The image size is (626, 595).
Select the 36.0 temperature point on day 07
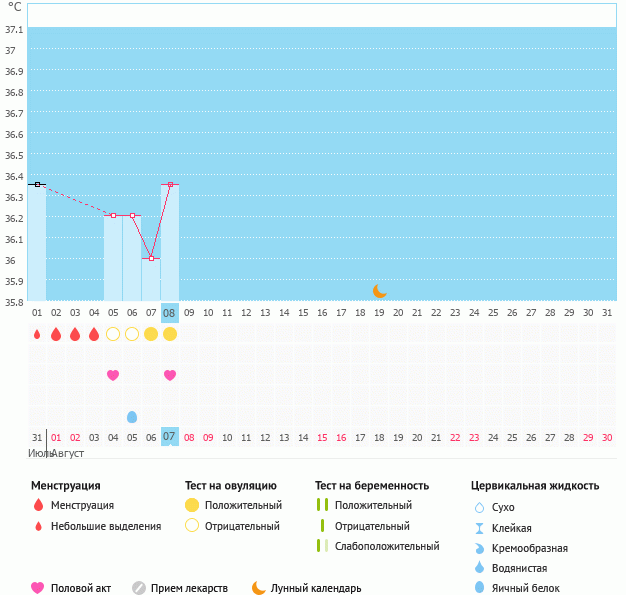[151, 258]
